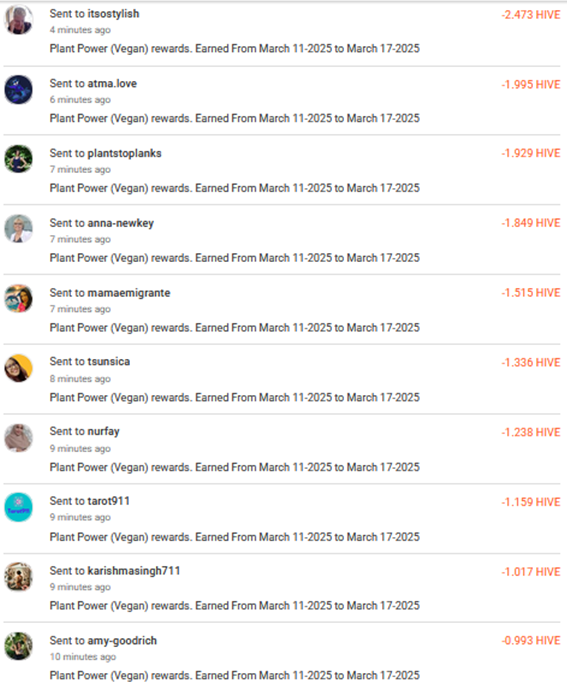Screen dimensions: 567x689
Task: Click the -2.473 HIVE amount
Action: coord(531,15)
